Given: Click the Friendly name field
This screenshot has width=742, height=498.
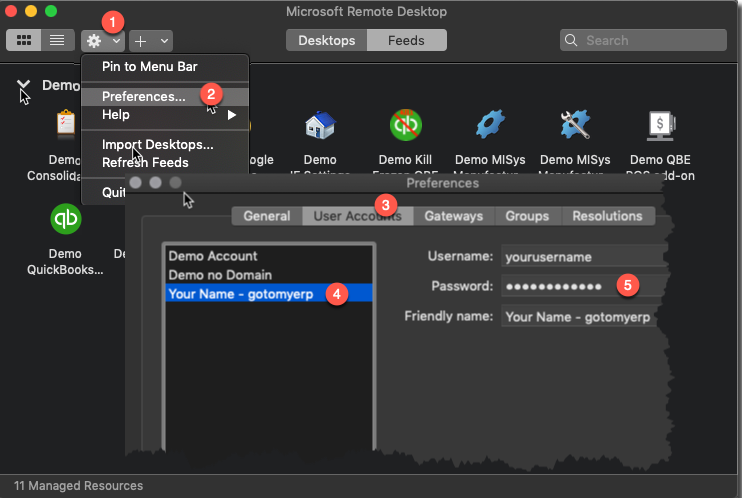Looking at the screenshot, I should pos(580,316).
